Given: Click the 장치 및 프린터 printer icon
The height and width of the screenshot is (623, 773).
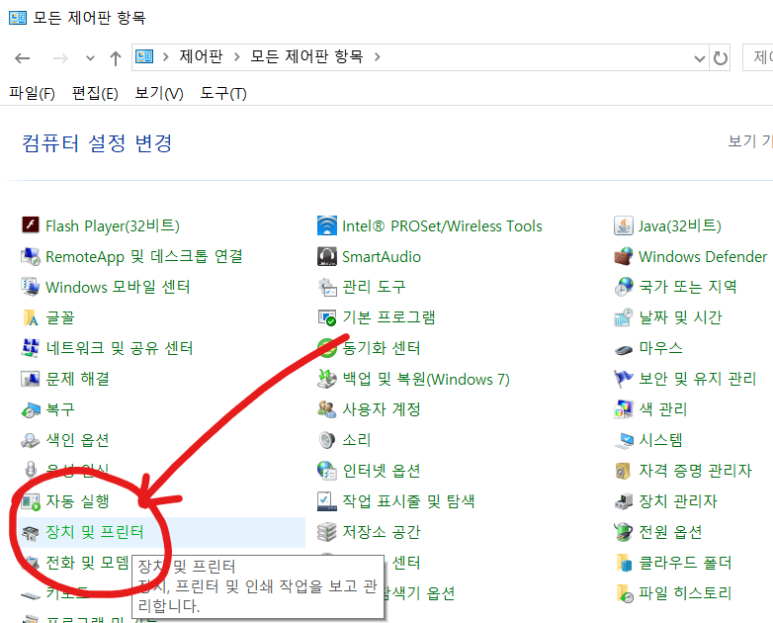Looking at the screenshot, I should pos(31,532).
